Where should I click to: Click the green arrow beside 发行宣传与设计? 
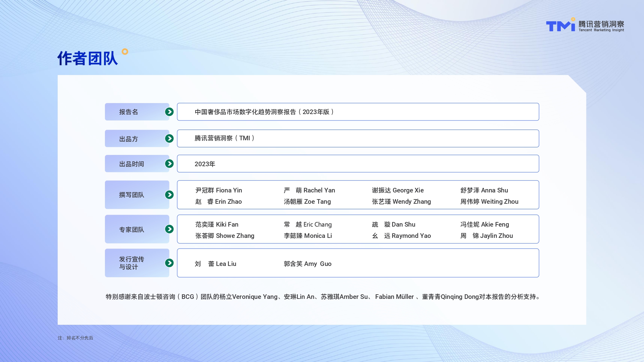[169, 263]
